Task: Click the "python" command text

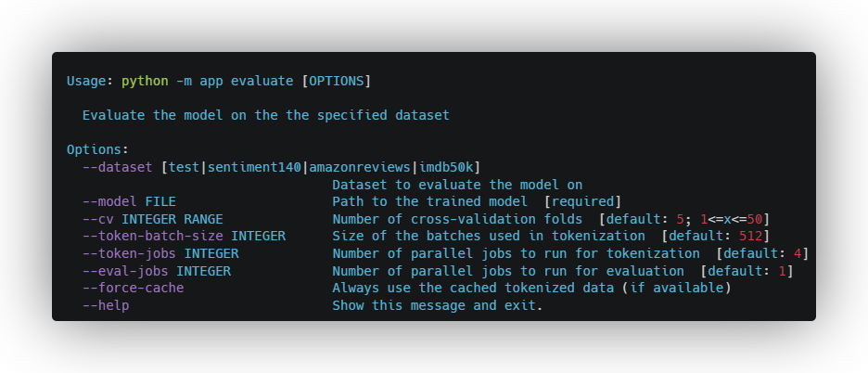Action: coord(144,82)
